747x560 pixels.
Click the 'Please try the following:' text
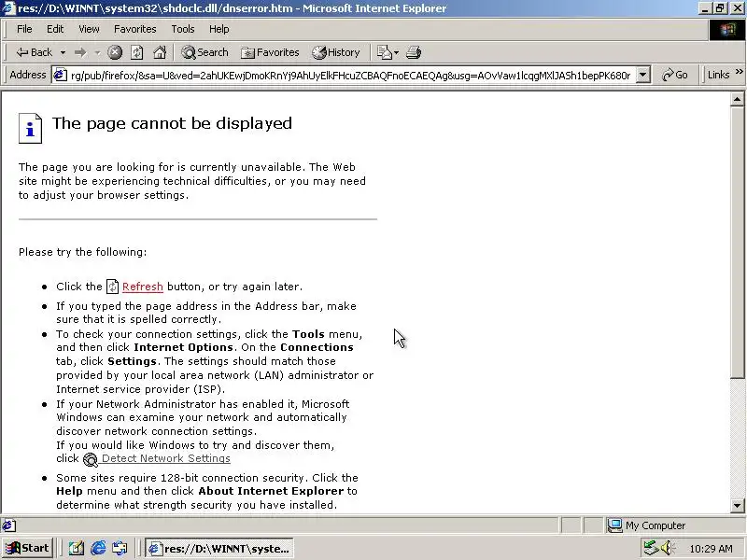(x=83, y=252)
